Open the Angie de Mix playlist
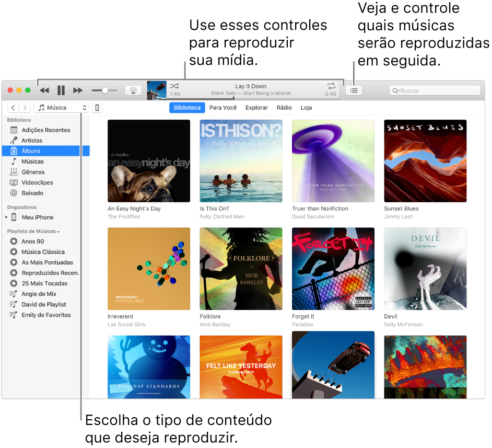 pyautogui.click(x=46, y=294)
